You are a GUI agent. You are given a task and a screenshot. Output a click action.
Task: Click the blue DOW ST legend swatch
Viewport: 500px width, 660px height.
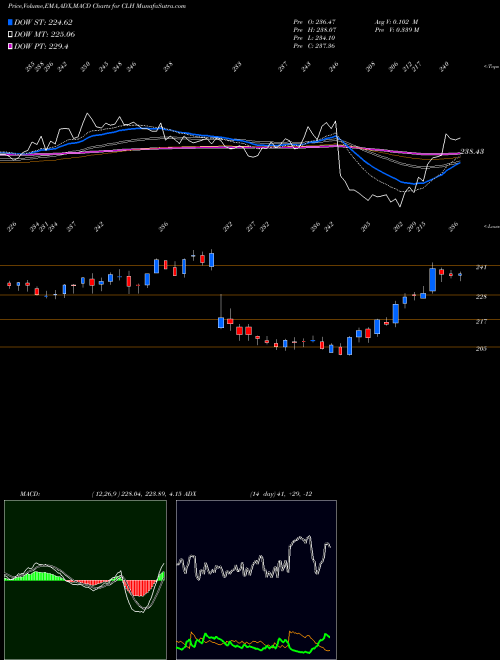[11, 22]
